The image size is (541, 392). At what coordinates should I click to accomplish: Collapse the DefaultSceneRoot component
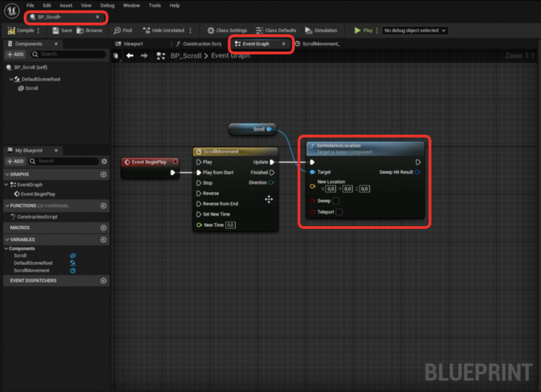11,79
